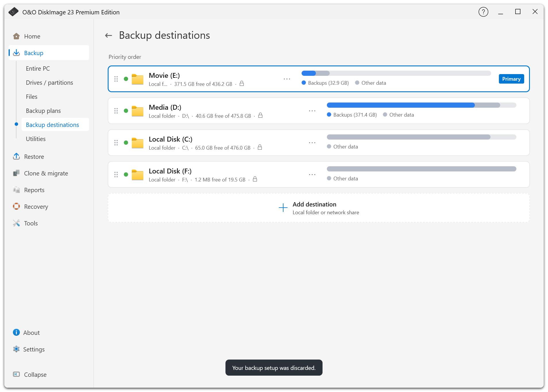Click the Primary badge on Movie (E:)

[511, 79]
